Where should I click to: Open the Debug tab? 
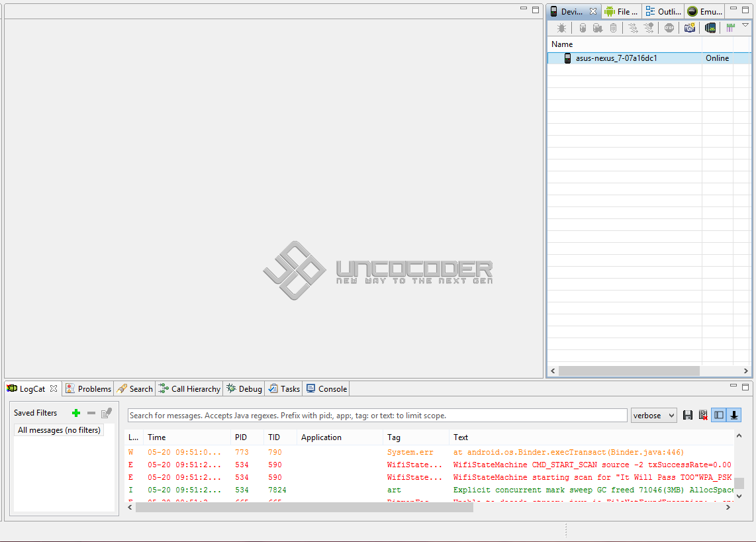coord(244,388)
